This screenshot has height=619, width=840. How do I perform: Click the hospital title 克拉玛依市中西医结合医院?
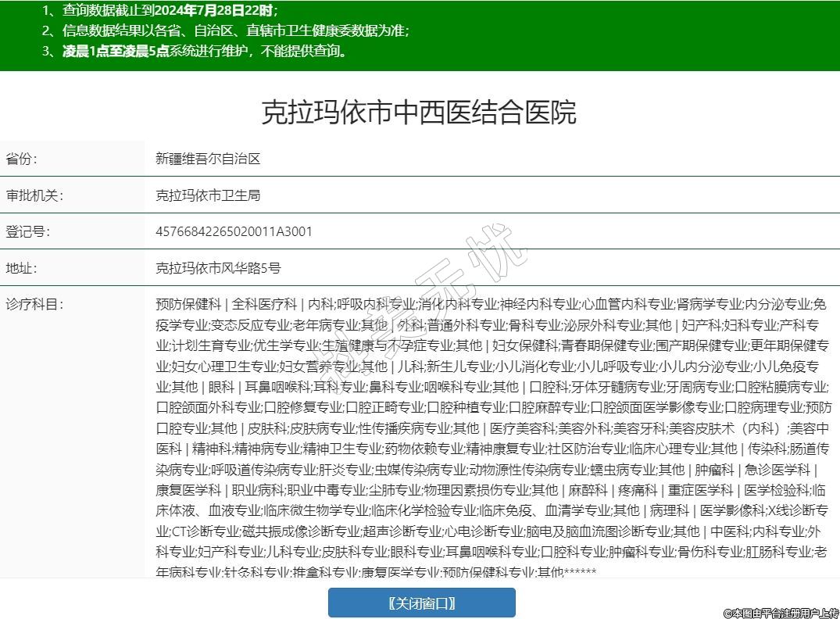tap(419, 113)
